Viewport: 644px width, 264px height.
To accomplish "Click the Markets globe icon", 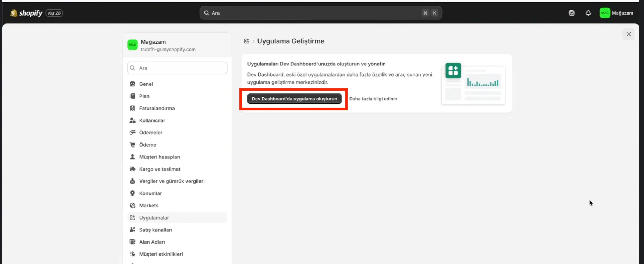I will (132, 205).
